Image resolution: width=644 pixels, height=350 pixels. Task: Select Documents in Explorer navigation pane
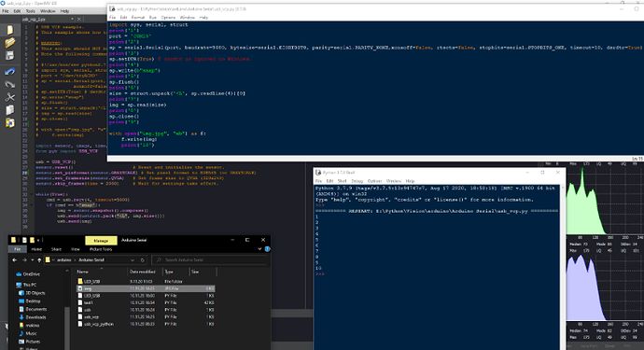[x=33, y=309]
